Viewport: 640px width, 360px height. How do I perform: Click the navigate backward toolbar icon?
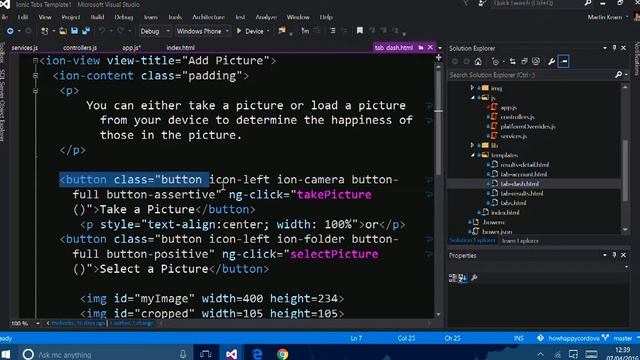(10, 31)
